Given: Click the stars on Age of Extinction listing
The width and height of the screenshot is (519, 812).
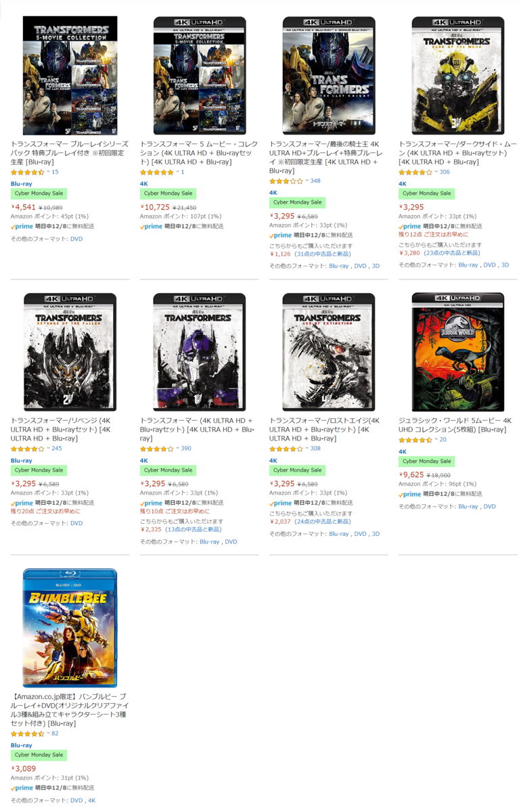Looking at the screenshot, I should [286, 449].
